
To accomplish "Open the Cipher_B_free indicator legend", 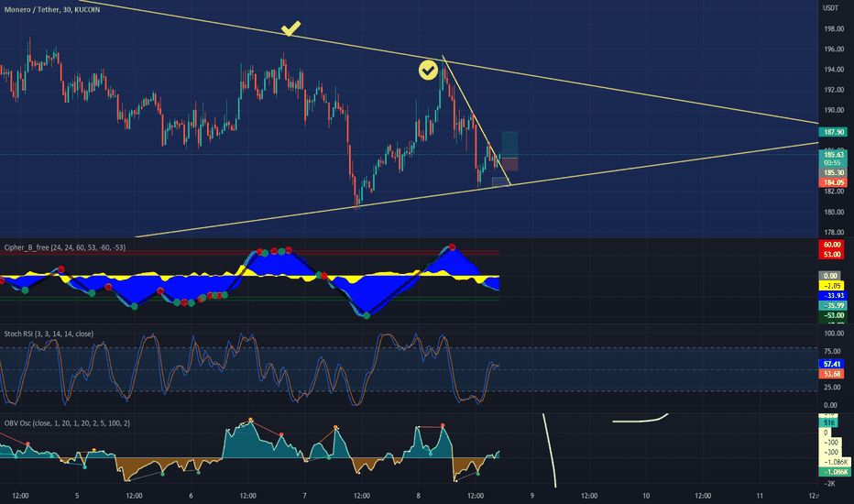I will tap(65, 247).
